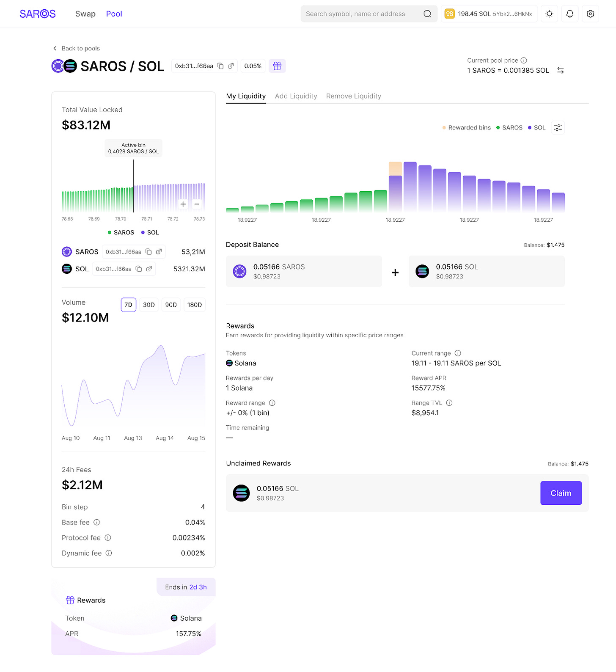Select 90D volume range
The image size is (616, 672).
[x=171, y=305]
